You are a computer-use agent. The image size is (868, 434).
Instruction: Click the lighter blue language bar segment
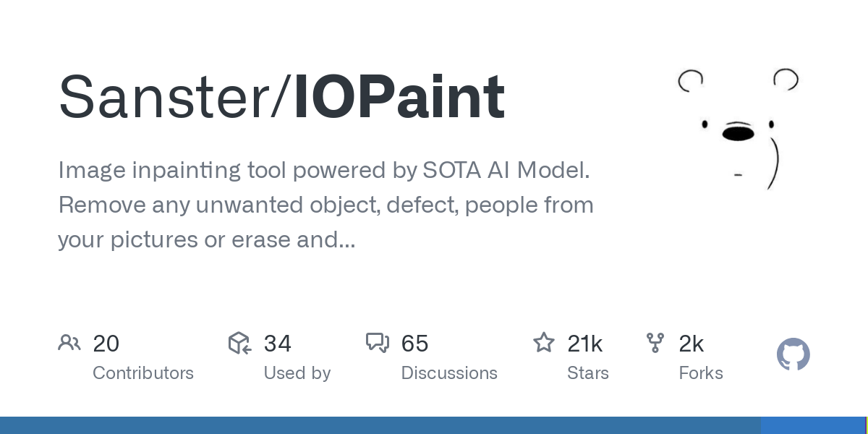pyautogui.click(x=813, y=425)
